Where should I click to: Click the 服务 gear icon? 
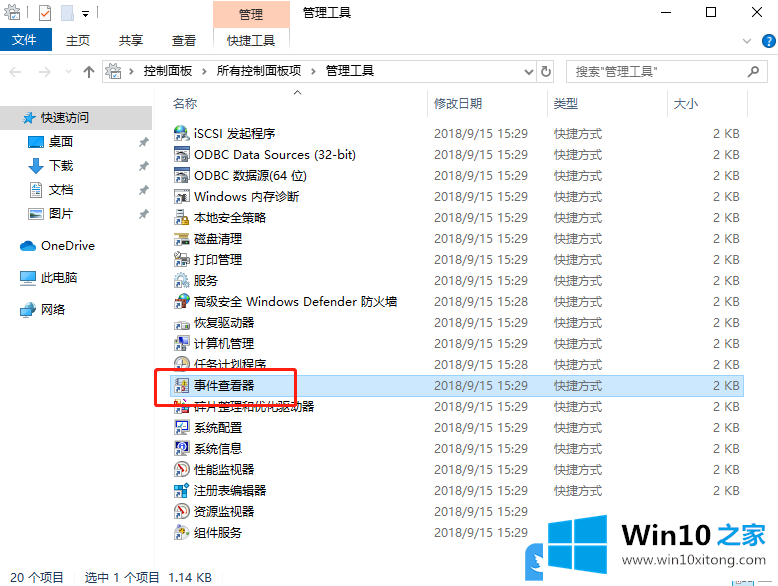(182, 280)
